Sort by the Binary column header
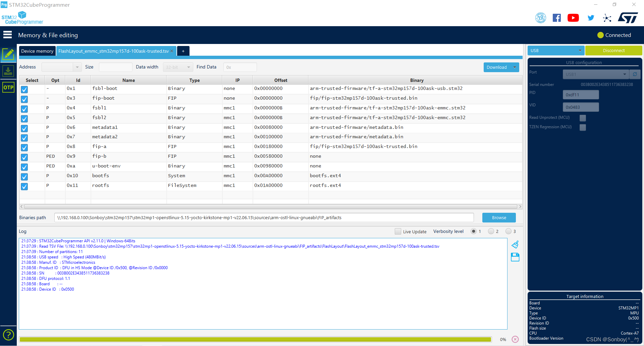Viewport: 644px width, 346px height. coord(417,80)
